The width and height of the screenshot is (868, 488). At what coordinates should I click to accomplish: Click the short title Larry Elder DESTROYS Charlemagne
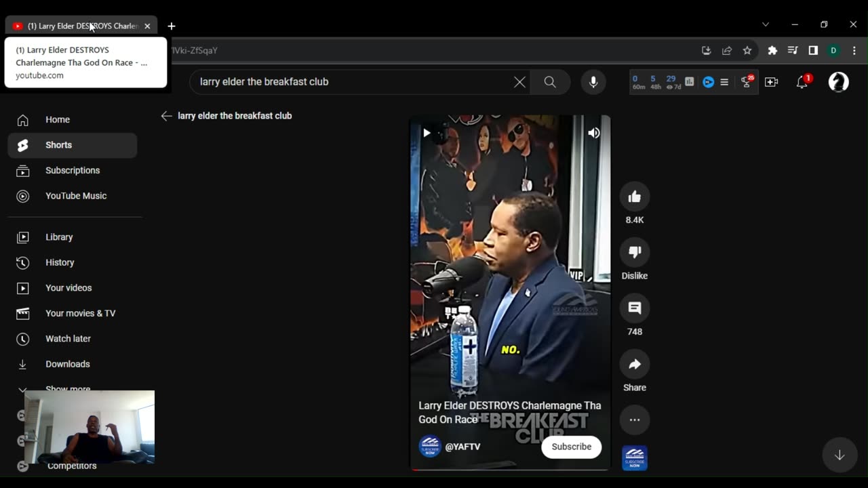coord(510,412)
